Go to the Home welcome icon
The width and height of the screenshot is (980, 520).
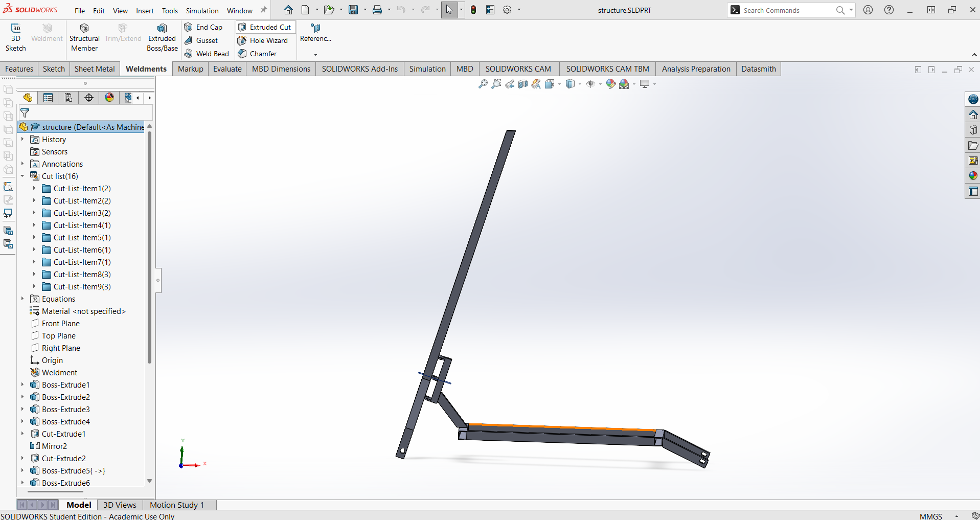(x=288, y=10)
